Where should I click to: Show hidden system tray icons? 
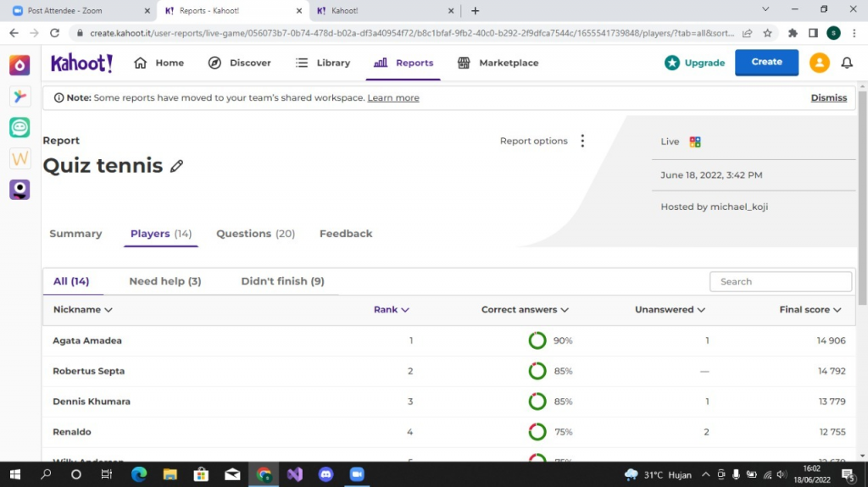point(706,474)
